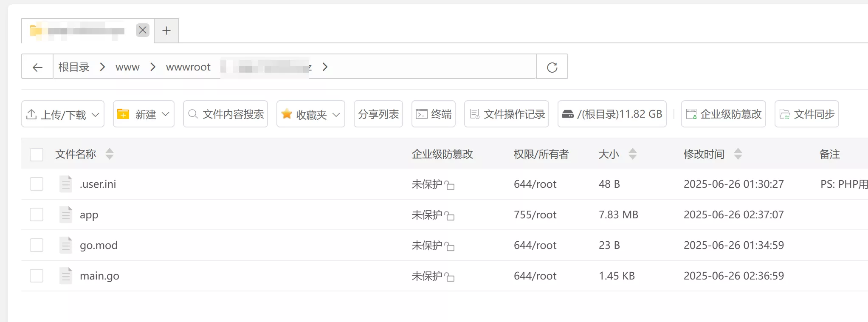Click address bar empty path field
The height and width of the screenshot is (322, 868).
tap(433, 67)
